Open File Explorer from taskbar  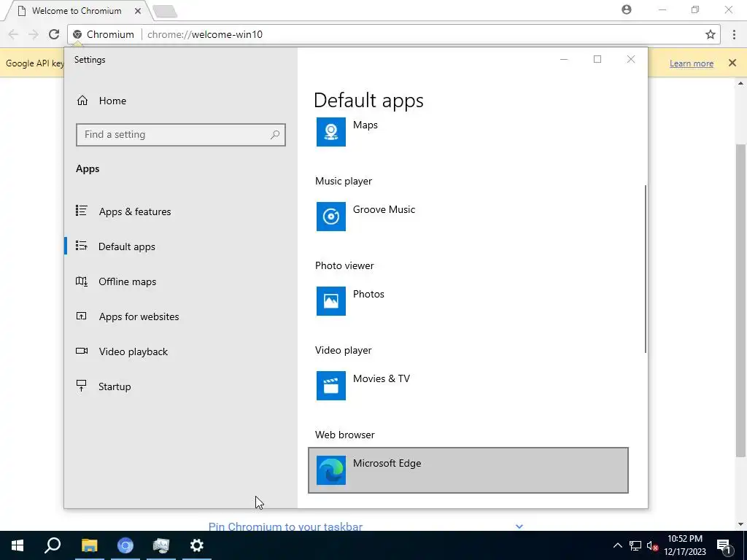point(89,545)
